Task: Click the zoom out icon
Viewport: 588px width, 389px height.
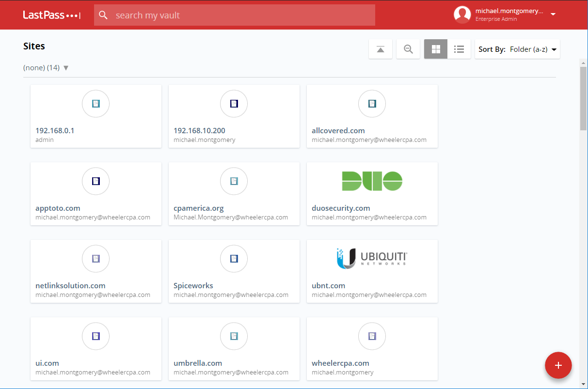Action: click(x=408, y=49)
